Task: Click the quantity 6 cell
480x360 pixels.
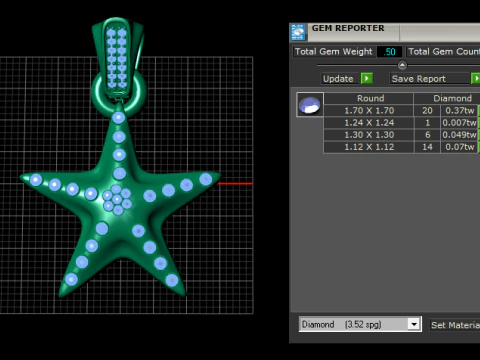Action: pos(427,135)
